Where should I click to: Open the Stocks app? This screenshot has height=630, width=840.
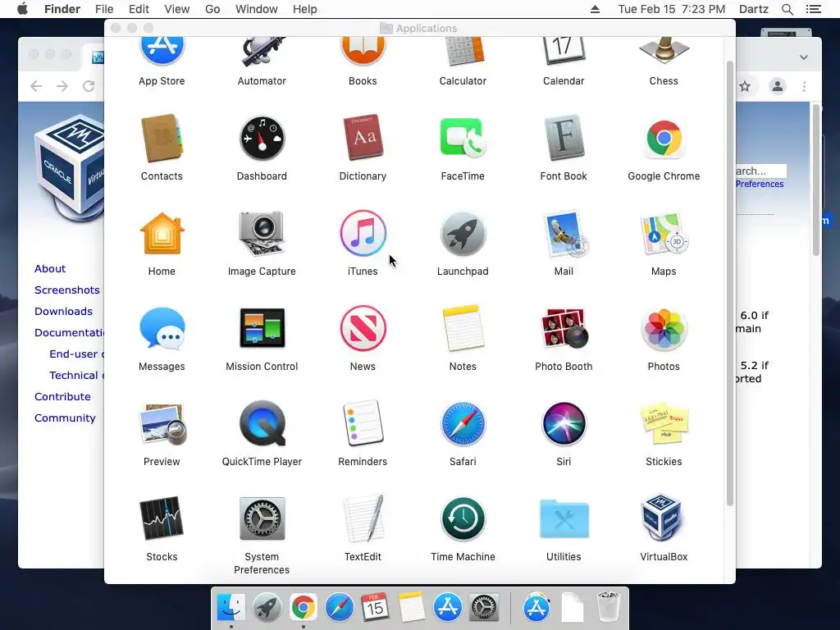tap(162, 518)
